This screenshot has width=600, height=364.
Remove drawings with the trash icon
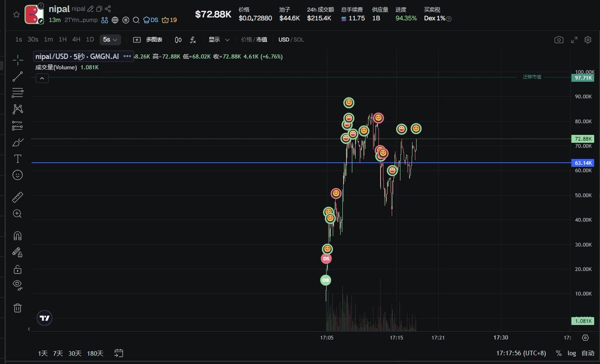(17, 308)
